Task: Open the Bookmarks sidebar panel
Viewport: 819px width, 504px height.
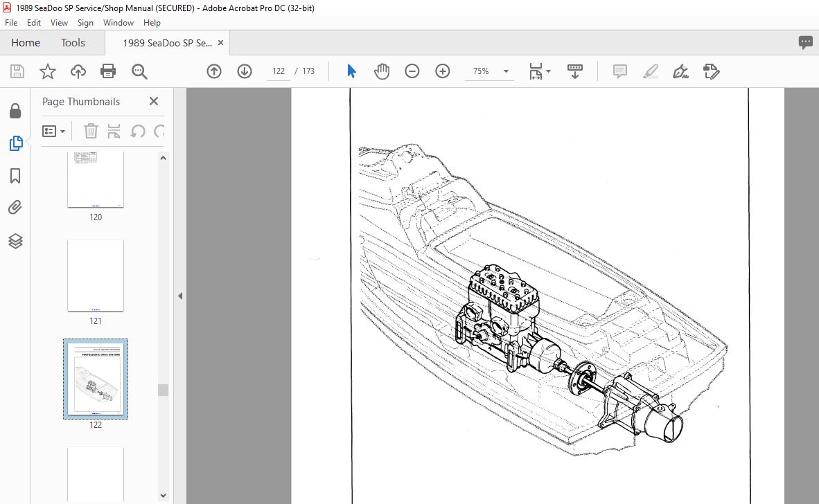Action: [15, 176]
